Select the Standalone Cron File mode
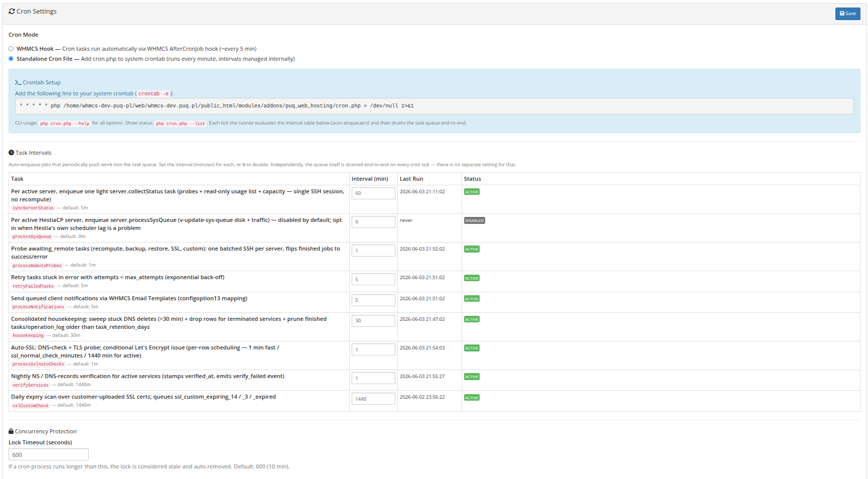This screenshot has height=479, width=868. [x=11, y=59]
